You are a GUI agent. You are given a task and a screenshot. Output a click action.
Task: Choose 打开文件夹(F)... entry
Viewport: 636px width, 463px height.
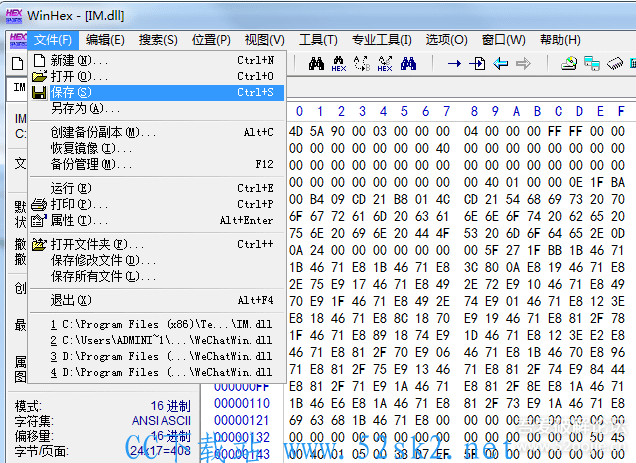click(x=157, y=244)
